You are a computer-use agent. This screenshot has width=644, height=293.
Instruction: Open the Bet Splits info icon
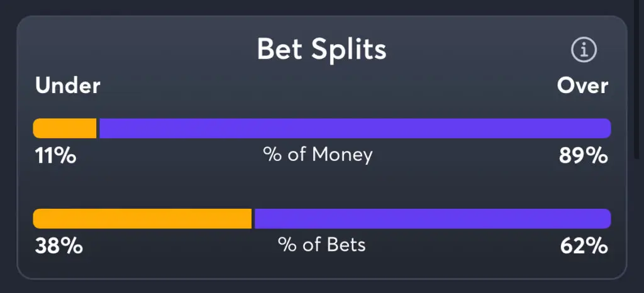tap(584, 50)
